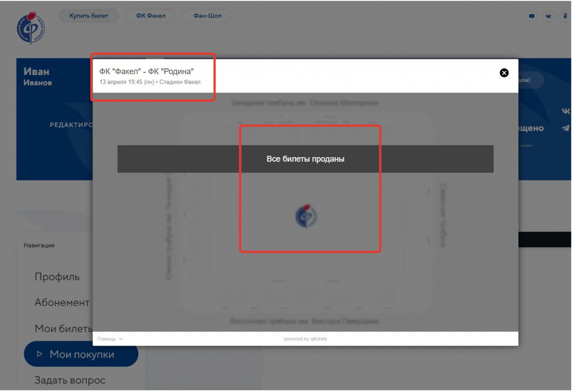573x392 pixels.
Task: Go to the Фан-Шоп page
Action: [207, 16]
